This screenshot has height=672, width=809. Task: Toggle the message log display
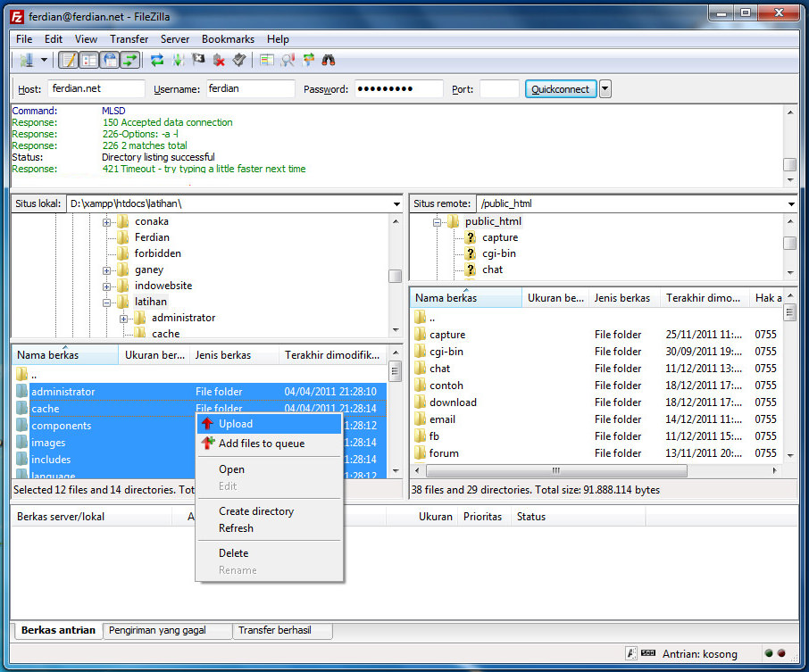(x=68, y=61)
